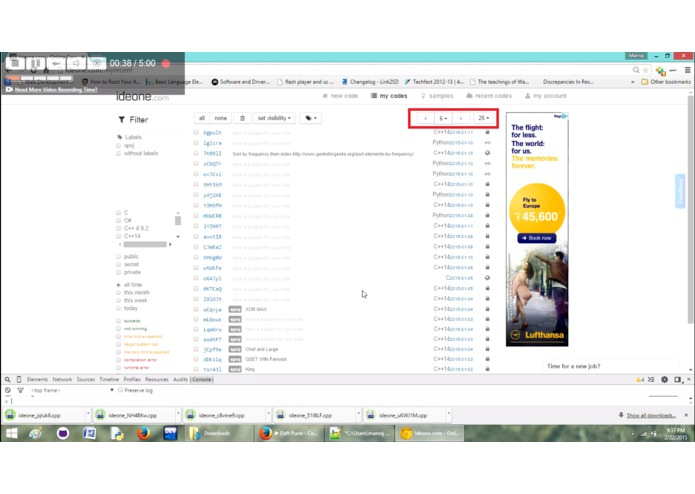695x494 pixels.
Task: Switch to the DevTools Elements tab
Action: pos(37,380)
